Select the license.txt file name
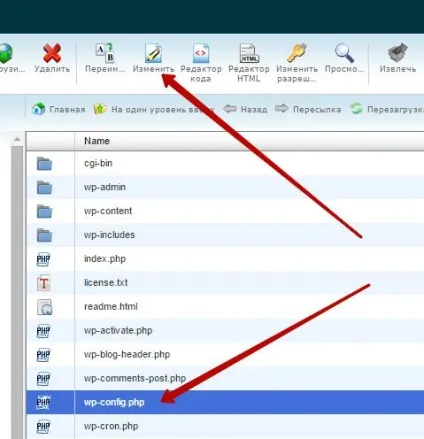 tap(106, 283)
